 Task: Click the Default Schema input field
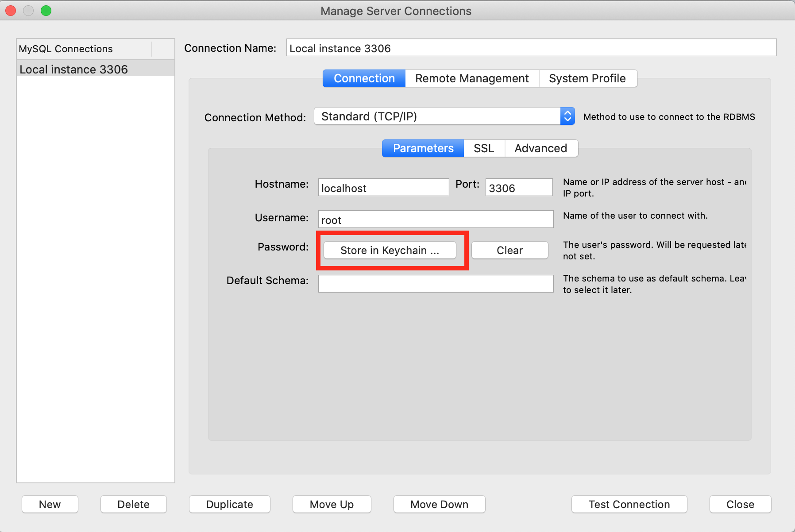pyautogui.click(x=436, y=284)
